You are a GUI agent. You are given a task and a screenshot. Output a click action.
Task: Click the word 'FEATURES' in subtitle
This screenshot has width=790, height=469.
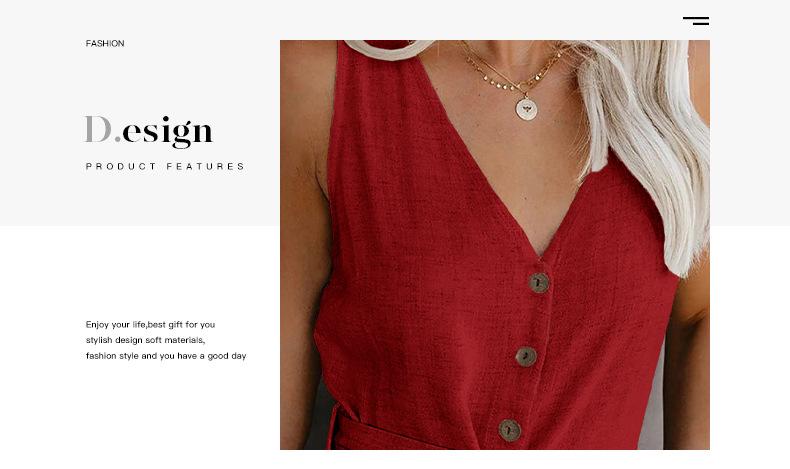point(205,166)
